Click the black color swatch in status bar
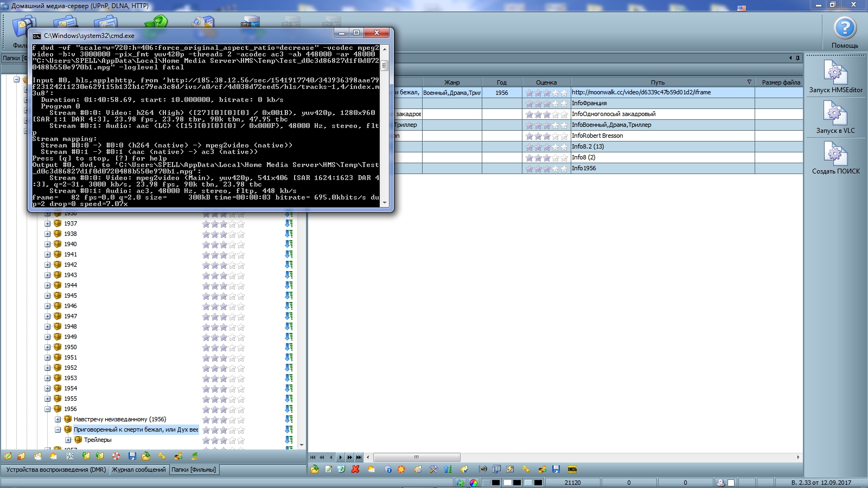 click(496, 483)
